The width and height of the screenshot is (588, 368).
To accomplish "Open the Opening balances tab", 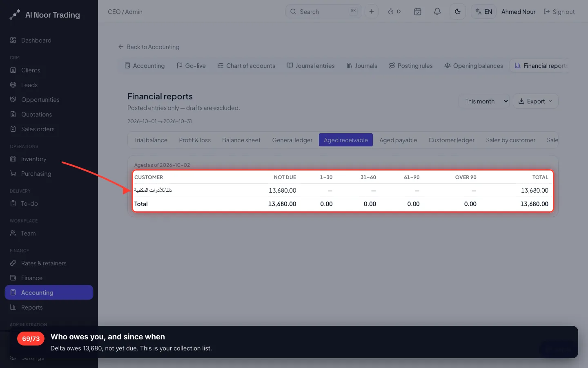I will coord(474,65).
